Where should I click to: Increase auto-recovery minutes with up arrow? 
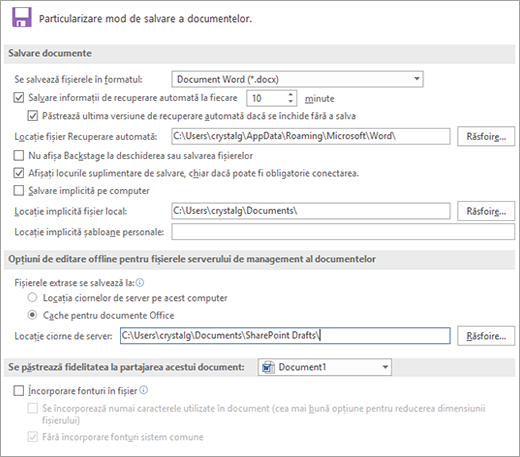tap(291, 94)
